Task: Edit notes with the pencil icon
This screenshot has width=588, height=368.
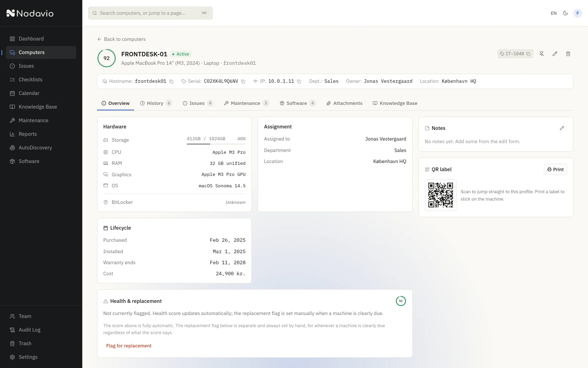Action: click(x=562, y=128)
